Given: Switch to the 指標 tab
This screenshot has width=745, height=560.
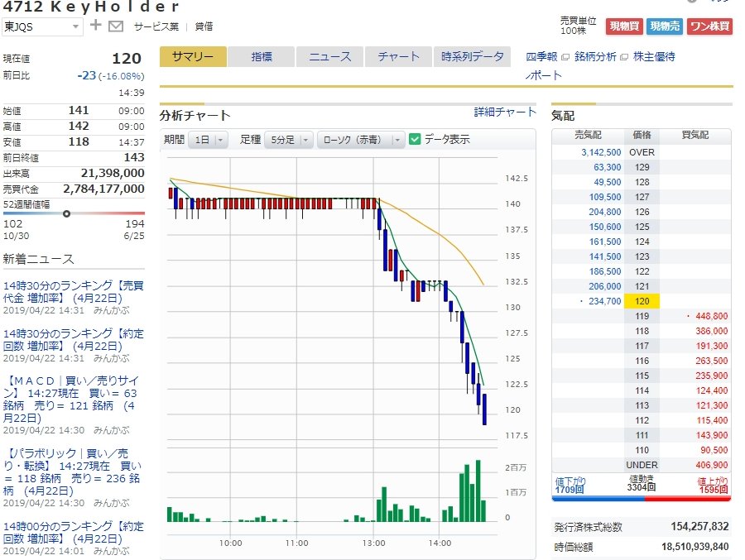Looking at the screenshot, I should [262, 56].
